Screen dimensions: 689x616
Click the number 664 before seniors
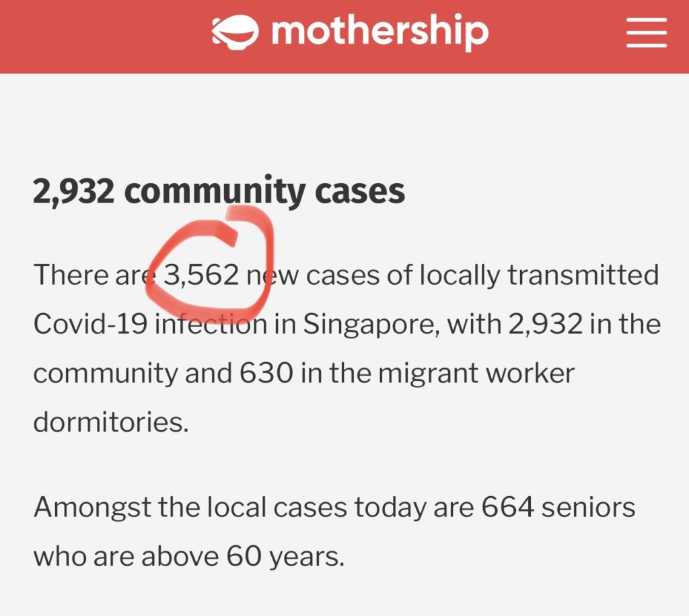(x=507, y=507)
